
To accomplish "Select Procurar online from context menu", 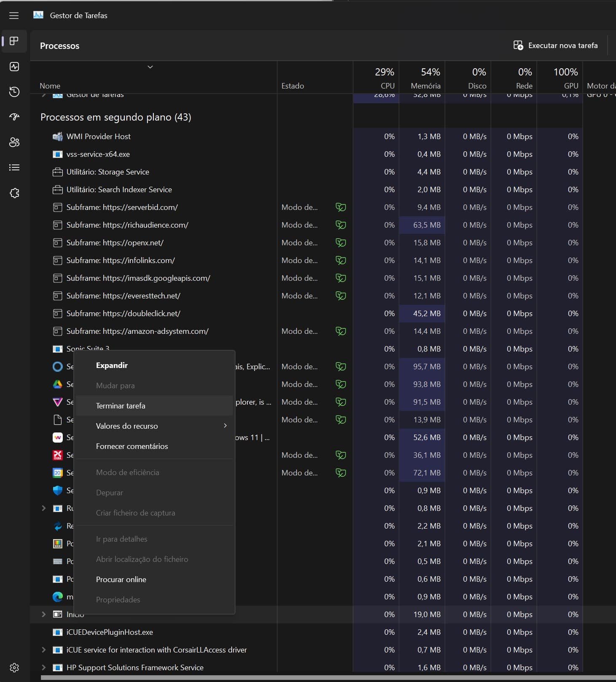I will pos(121,580).
